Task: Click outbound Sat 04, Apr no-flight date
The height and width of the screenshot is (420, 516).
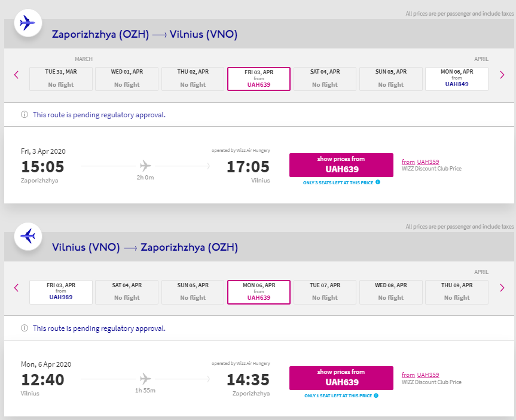Action: point(325,78)
